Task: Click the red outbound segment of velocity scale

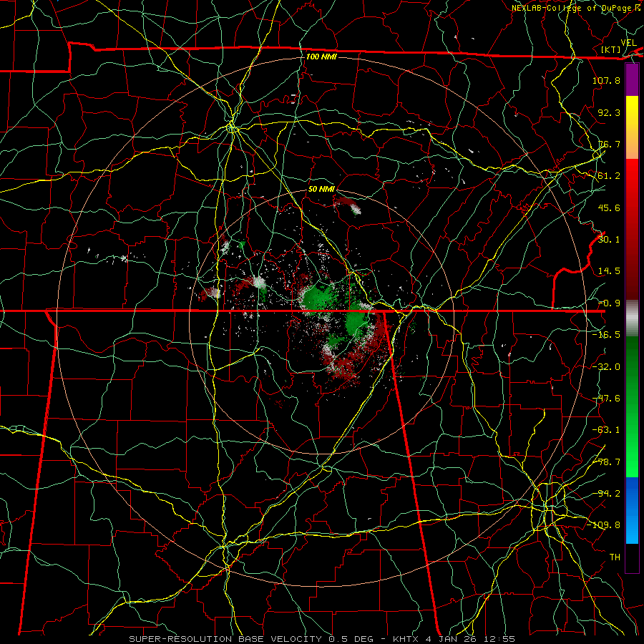Action: click(632, 229)
